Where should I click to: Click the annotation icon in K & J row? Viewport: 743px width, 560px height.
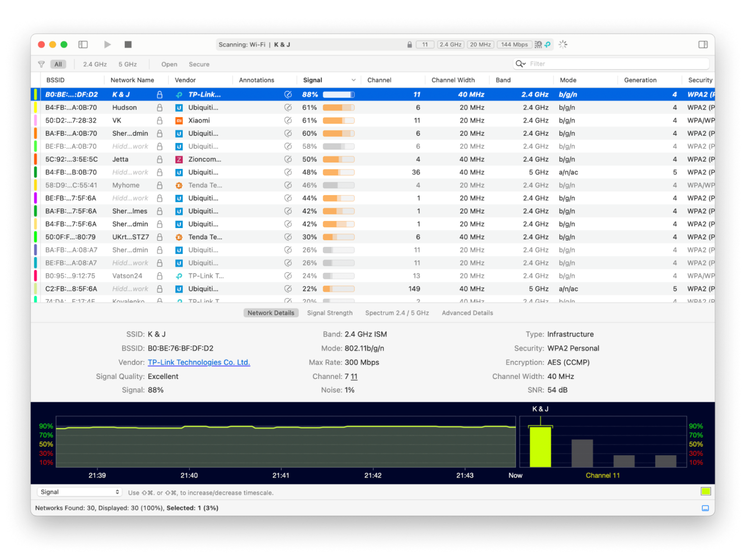pos(288,94)
